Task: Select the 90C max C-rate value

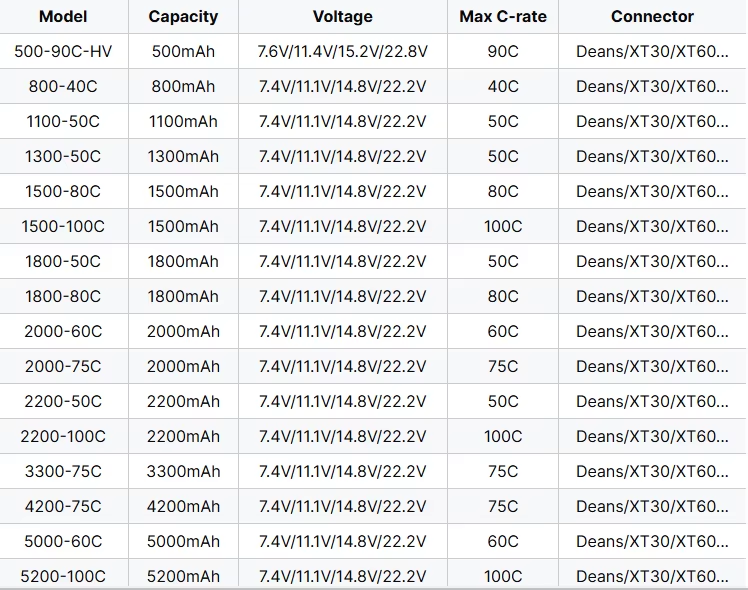Action: point(502,52)
